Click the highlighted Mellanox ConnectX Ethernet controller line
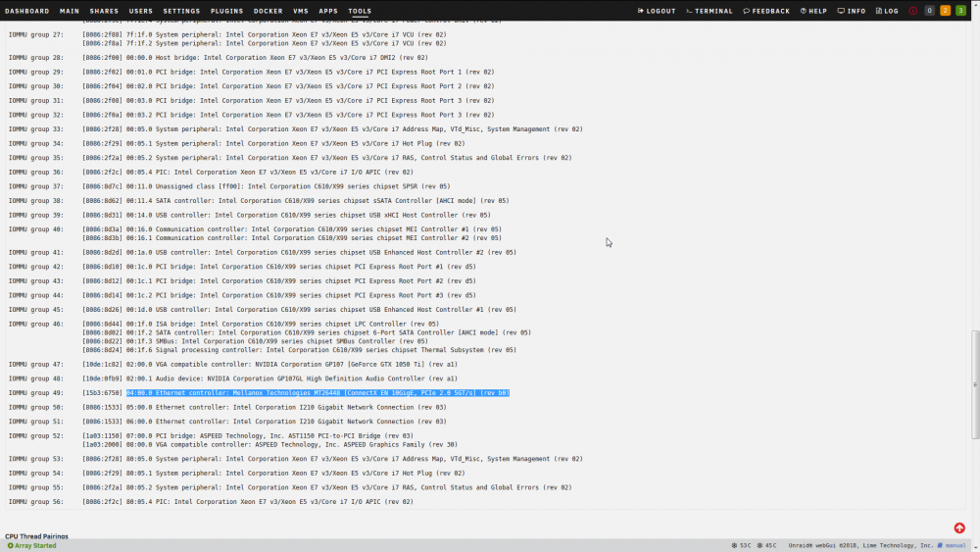 click(318, 392)
